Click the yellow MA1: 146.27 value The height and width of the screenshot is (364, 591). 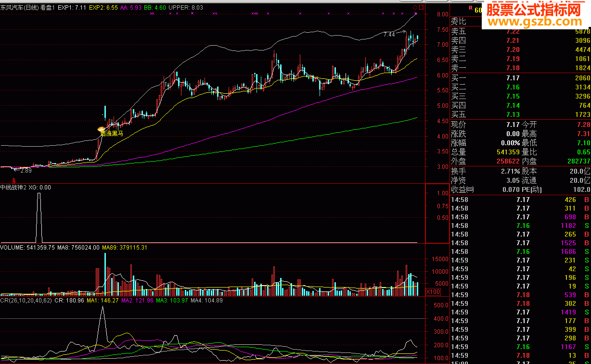pyautogui.click(x=103, y=301)
